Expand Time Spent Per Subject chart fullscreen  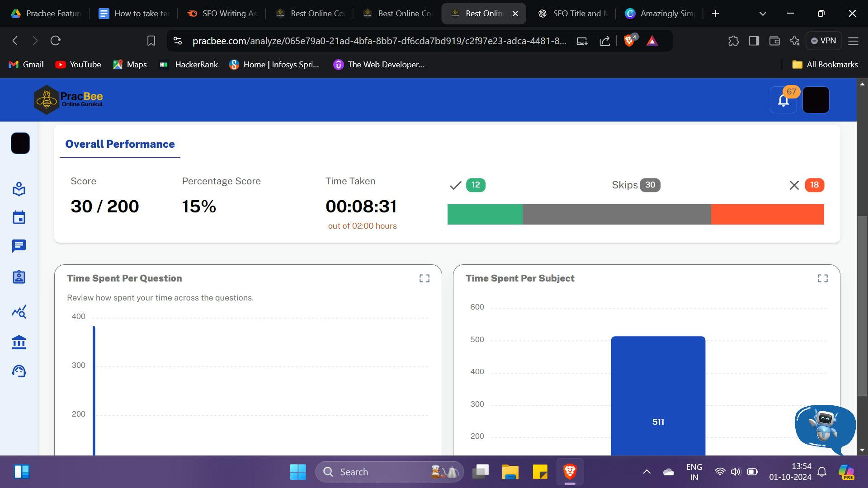click(x=822, y=278)
